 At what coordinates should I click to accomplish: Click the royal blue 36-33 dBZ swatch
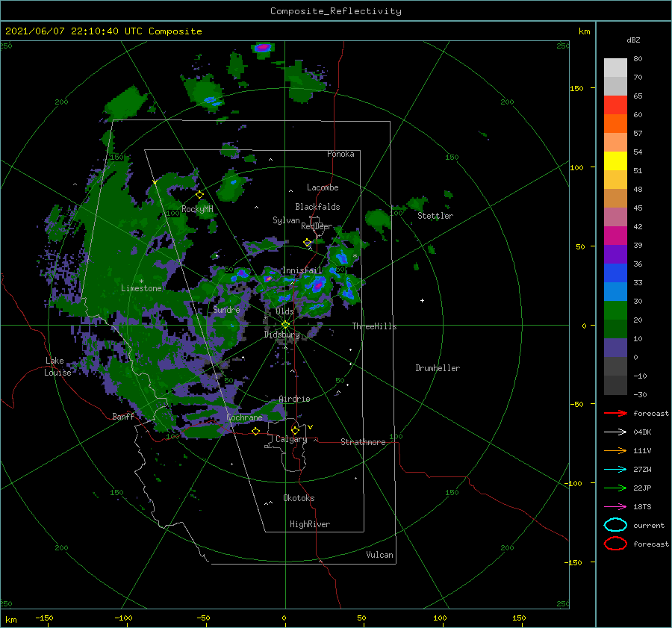[615, 273]
